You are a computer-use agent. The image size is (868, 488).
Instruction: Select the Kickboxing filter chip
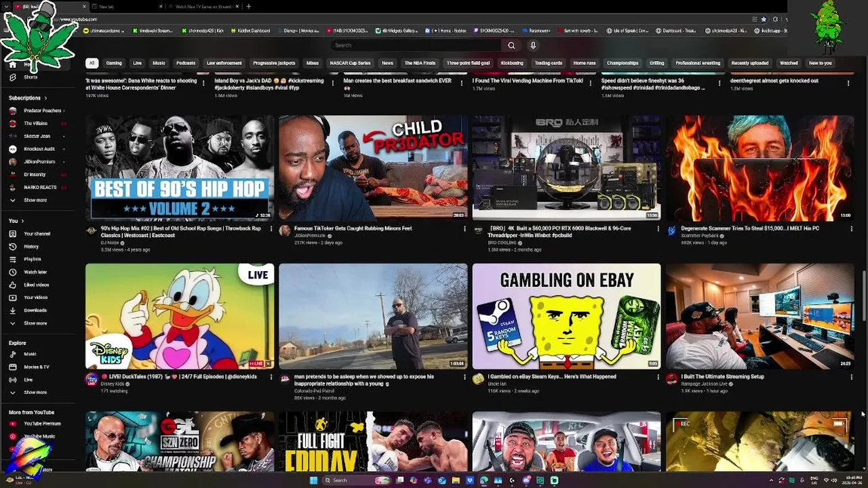coord(512,63)
